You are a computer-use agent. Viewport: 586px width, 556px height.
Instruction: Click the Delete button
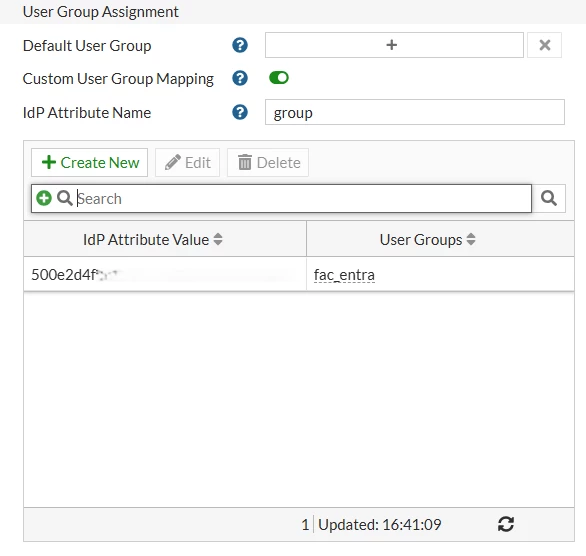click(268, 163)
